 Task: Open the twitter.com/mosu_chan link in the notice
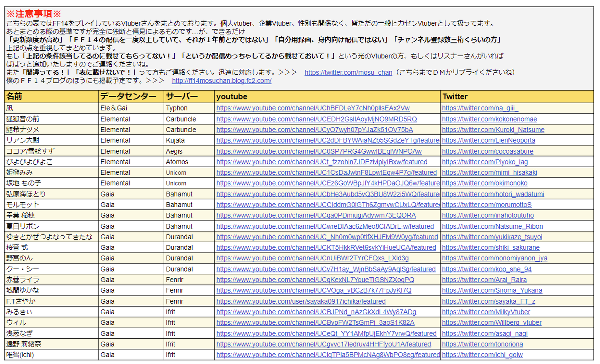tap(348, 72)
